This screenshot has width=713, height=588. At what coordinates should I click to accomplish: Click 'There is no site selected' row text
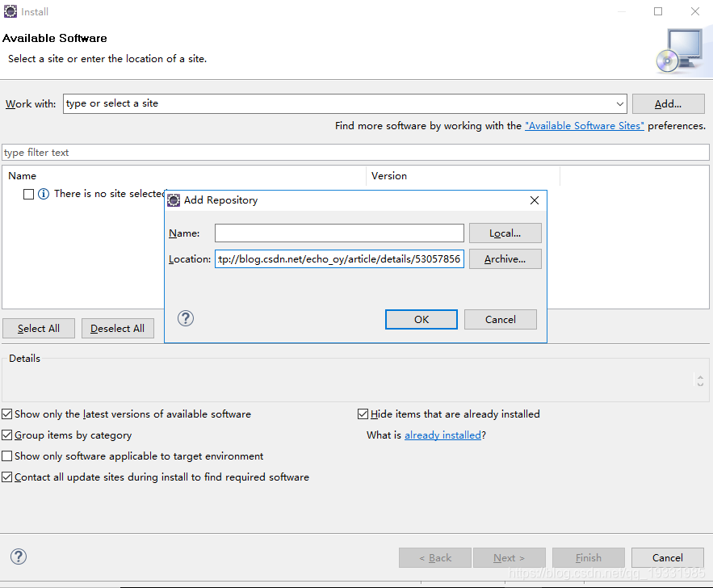[x=109, y=194]
